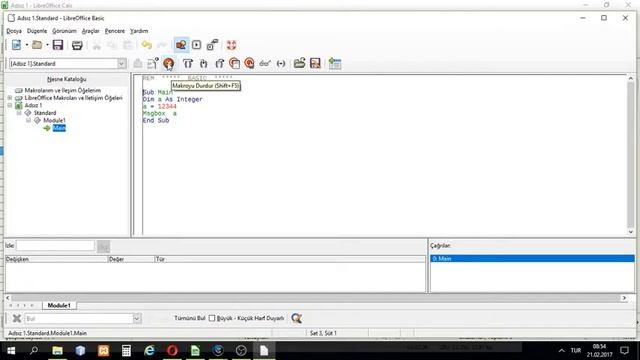Click the Open folder icon
640x360 pixels.
37,45
